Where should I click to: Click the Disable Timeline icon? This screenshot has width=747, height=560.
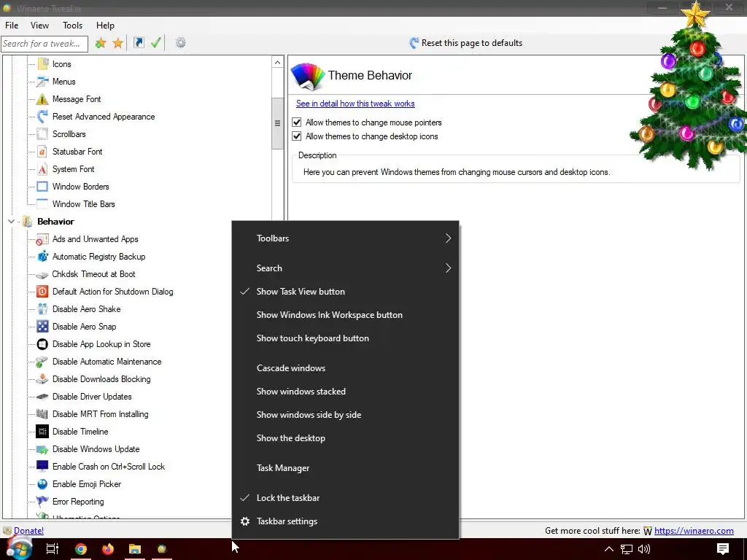[x=42, y=432]
